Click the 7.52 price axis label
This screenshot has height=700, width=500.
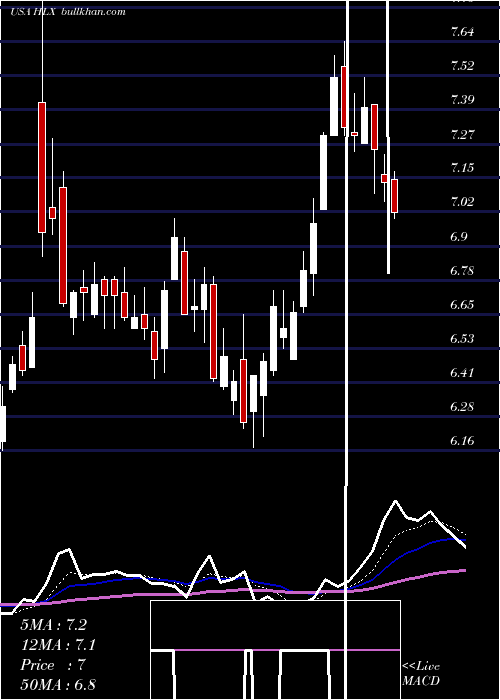point(462,65)
